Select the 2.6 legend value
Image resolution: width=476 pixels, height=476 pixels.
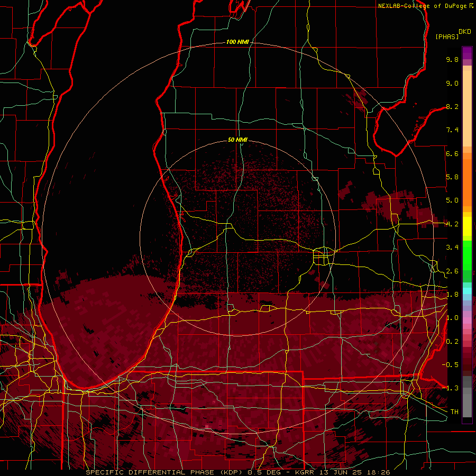[452, 271]
